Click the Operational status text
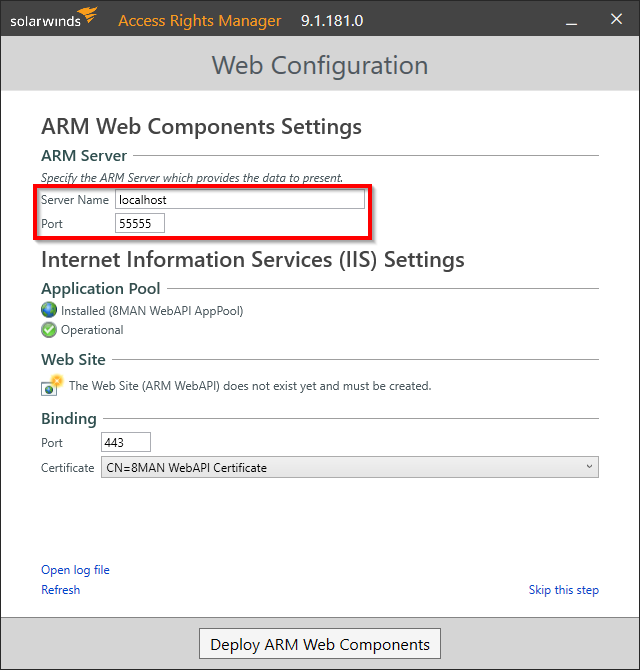The height and width of the screenshot is (670, 640). coord(92,330)
